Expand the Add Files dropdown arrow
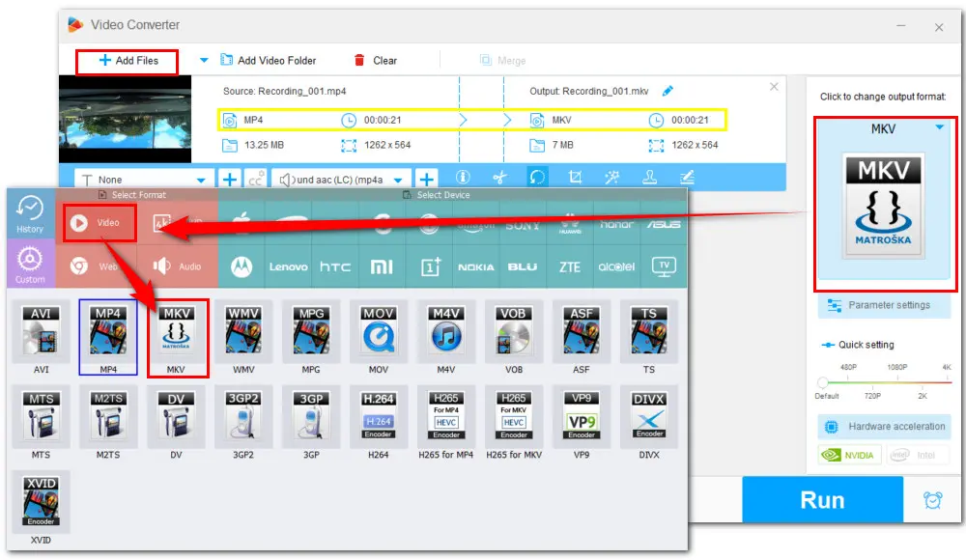 [204, 61]
